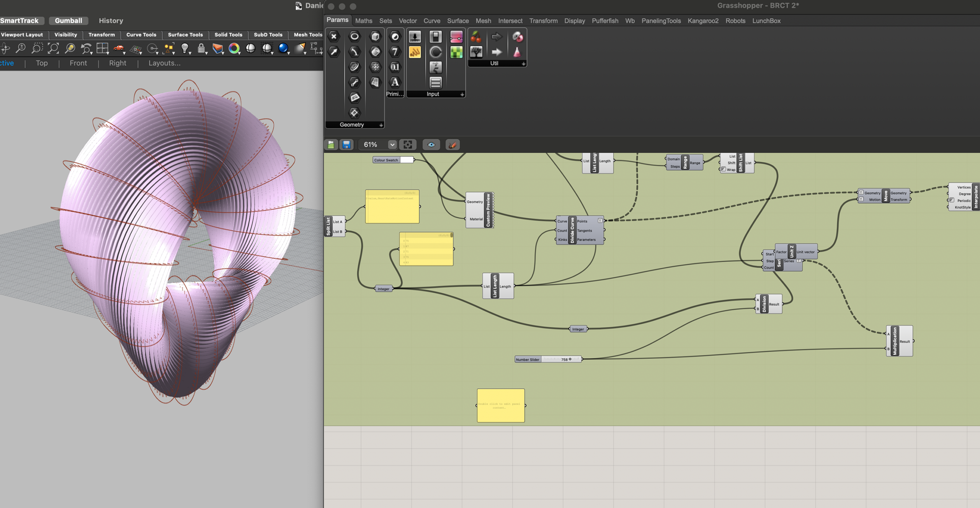980x508 pixels.
Task: Open the Kangaroo2 tab
Action: 703,21
